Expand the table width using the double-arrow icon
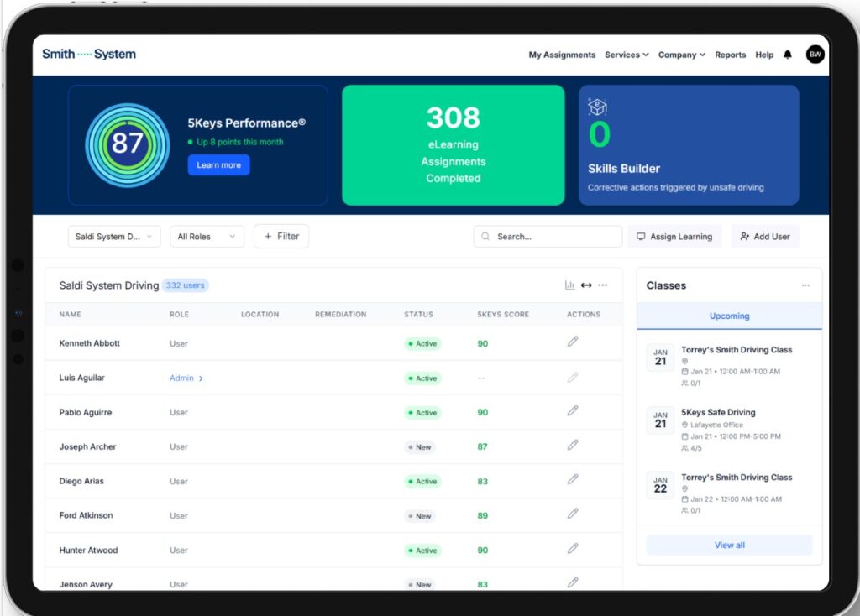Viewport: 860px width, 616px height. (586, 285)
